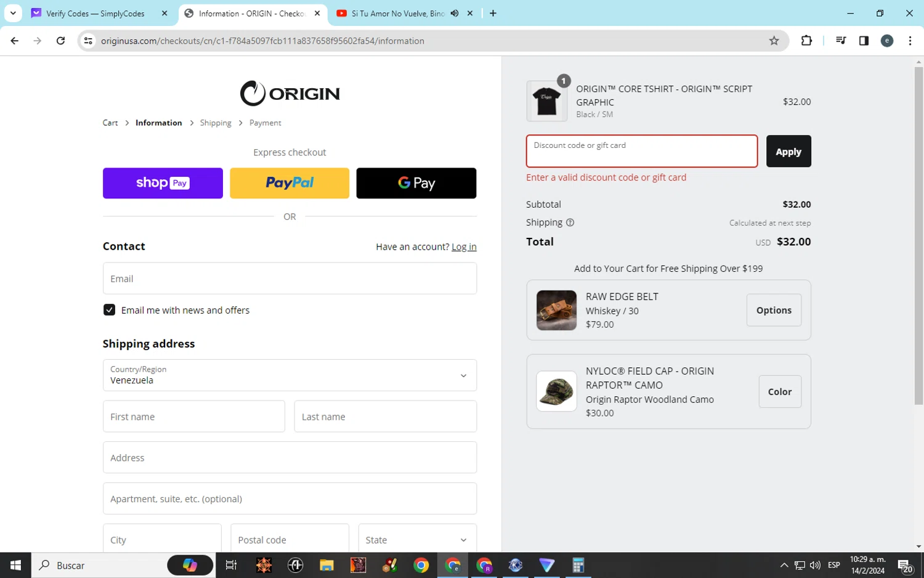Focus the Last name field
Screen dimensions: 924x578
386,417
